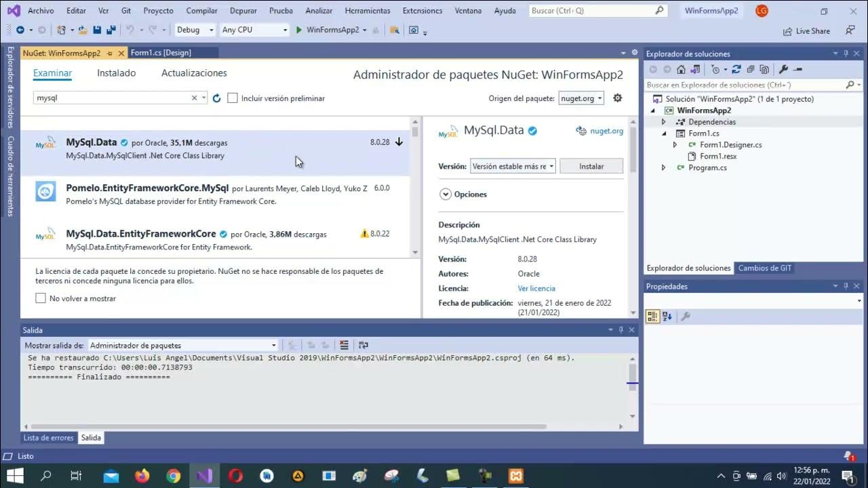The width and height of the screenshot is (868, 488).
Task: Click the pending changes filter clock icon
Action: pos(717,69)
